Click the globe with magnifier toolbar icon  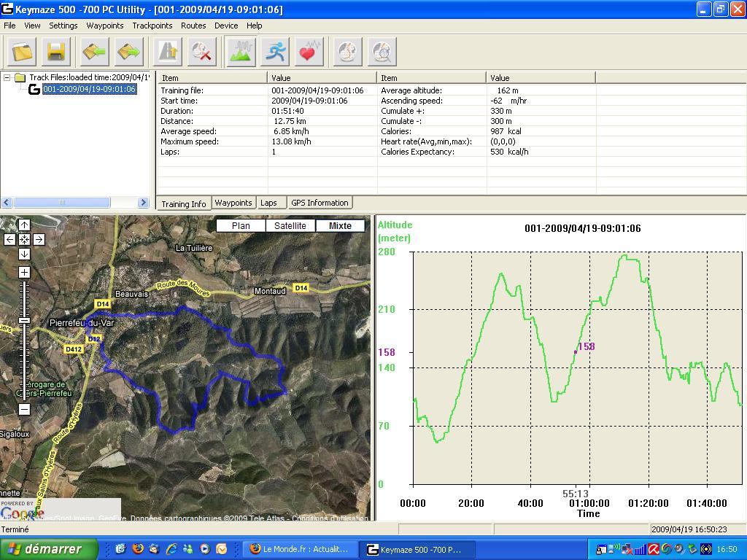[x=382, y=51]
